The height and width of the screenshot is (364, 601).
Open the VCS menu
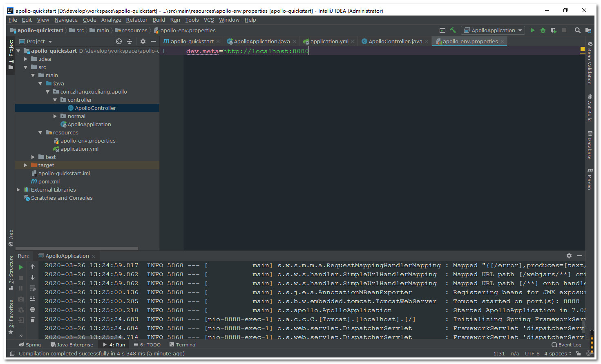click(x=209, y=20)
